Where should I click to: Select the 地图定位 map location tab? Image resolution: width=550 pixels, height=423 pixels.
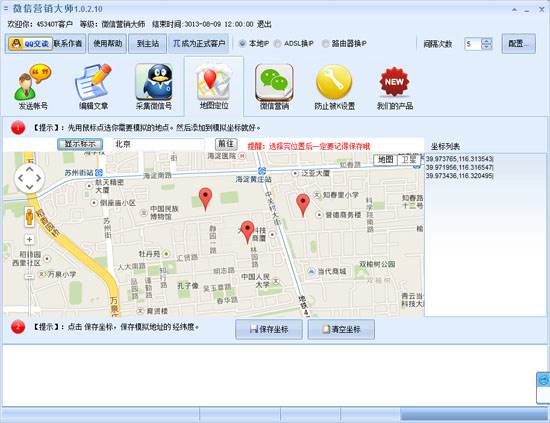tap(214, 86)
